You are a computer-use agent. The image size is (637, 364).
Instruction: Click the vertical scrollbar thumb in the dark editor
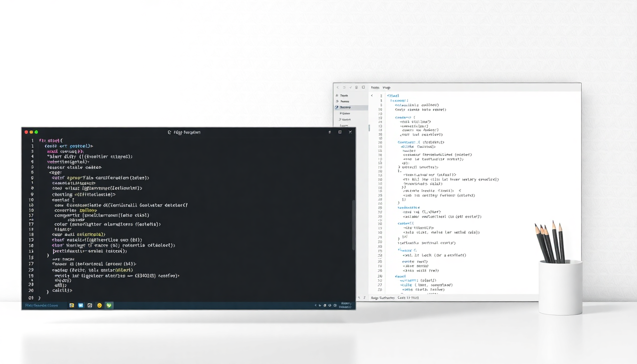click(353, 225)
